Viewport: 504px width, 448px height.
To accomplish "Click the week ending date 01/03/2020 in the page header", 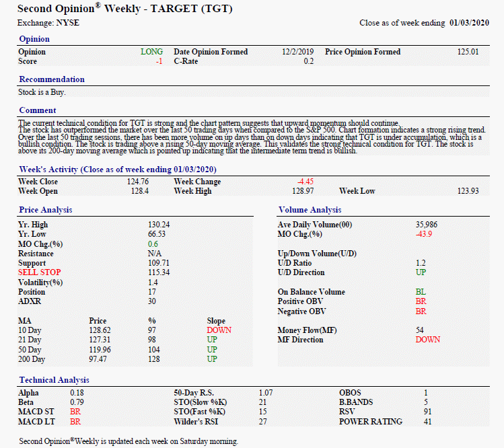I will [469, 23].
